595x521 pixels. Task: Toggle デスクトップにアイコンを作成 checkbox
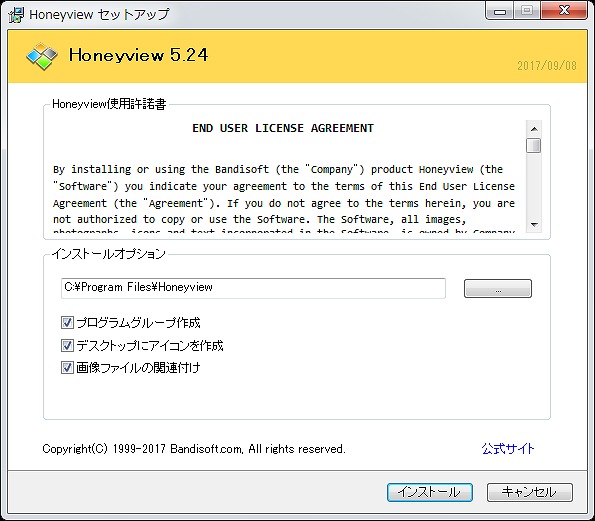coord(67,345)
